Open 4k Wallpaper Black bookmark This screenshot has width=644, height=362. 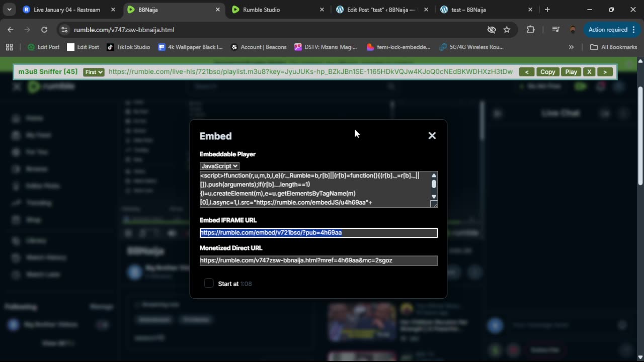tap(190, 47)
